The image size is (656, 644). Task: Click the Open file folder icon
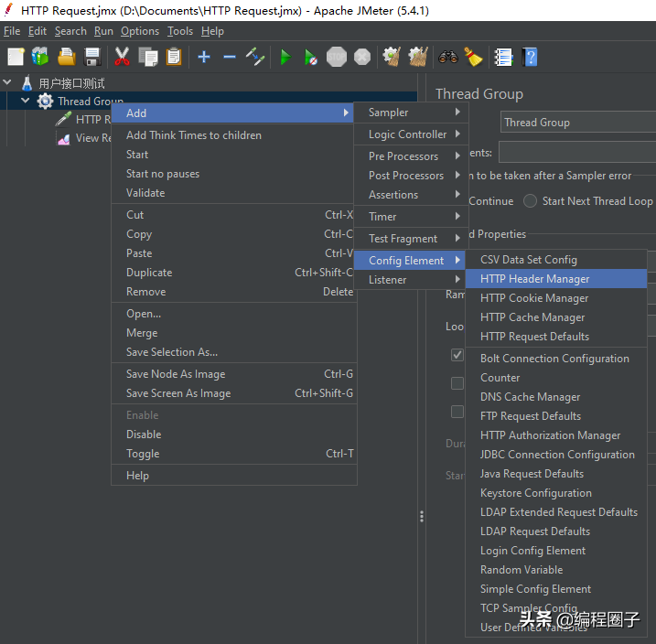point(67,57)
